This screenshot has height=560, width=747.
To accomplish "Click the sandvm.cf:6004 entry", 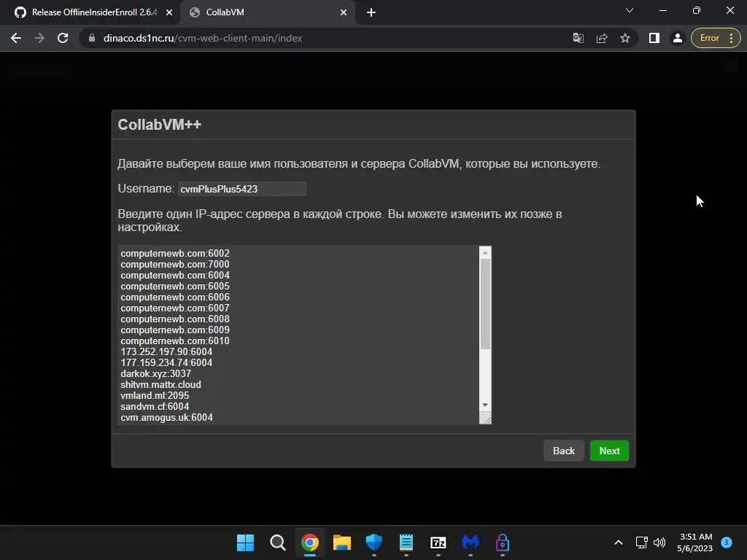I will click(155, 407).
